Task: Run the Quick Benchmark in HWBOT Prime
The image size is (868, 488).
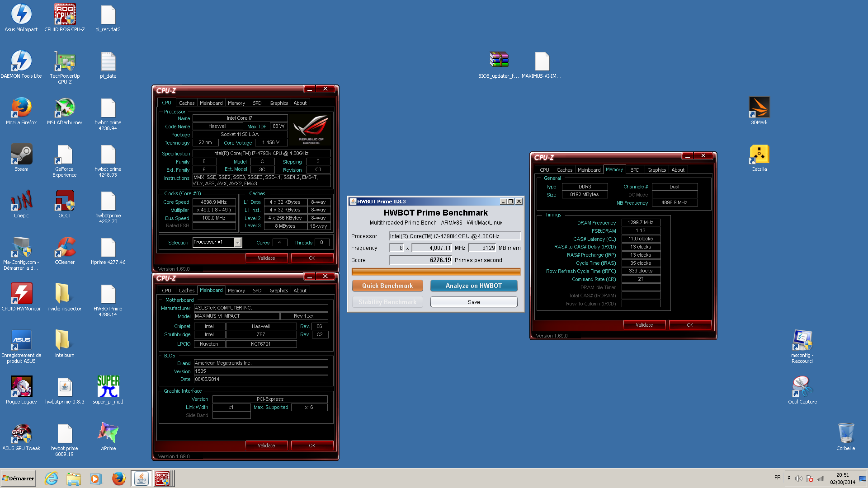Action: point(387,286)
